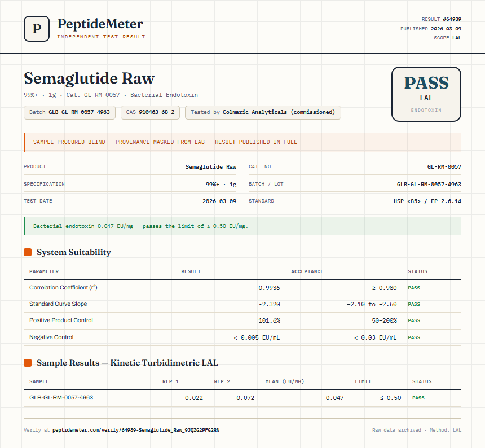
Task: Click the CAS 910463-68-2 chip
Action: pos(150,112)
